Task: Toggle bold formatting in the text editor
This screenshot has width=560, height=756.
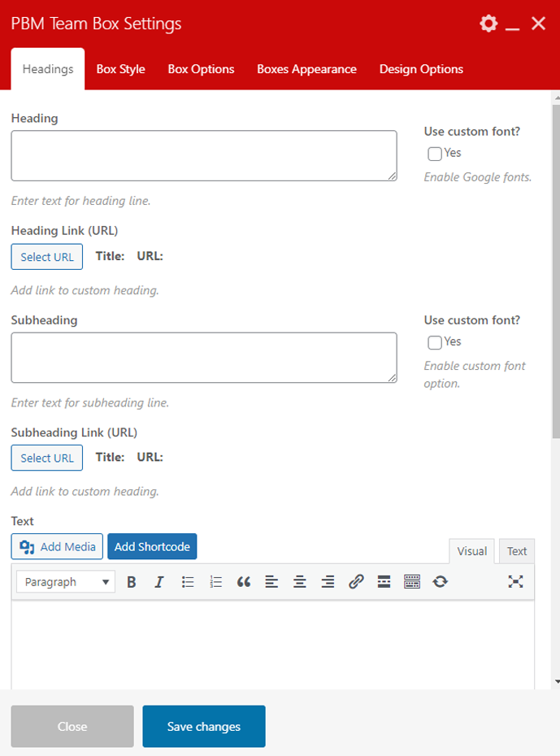Action: click(132, 581)
